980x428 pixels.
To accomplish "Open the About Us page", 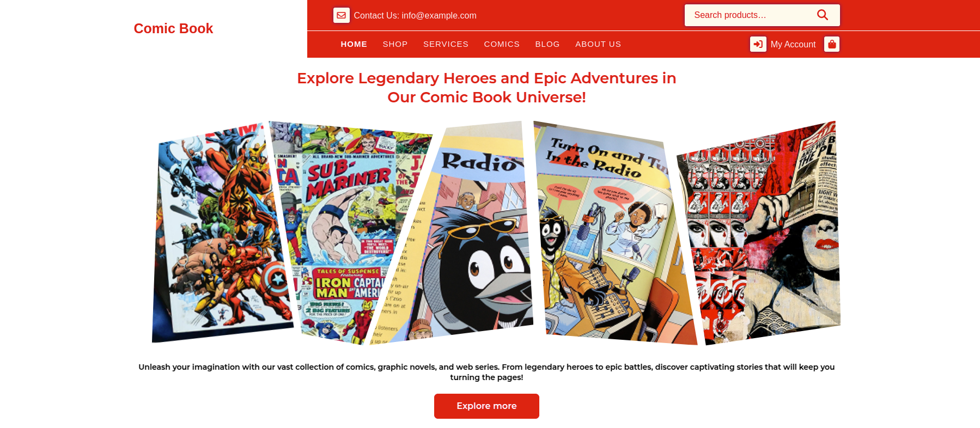I will point(598,44).
